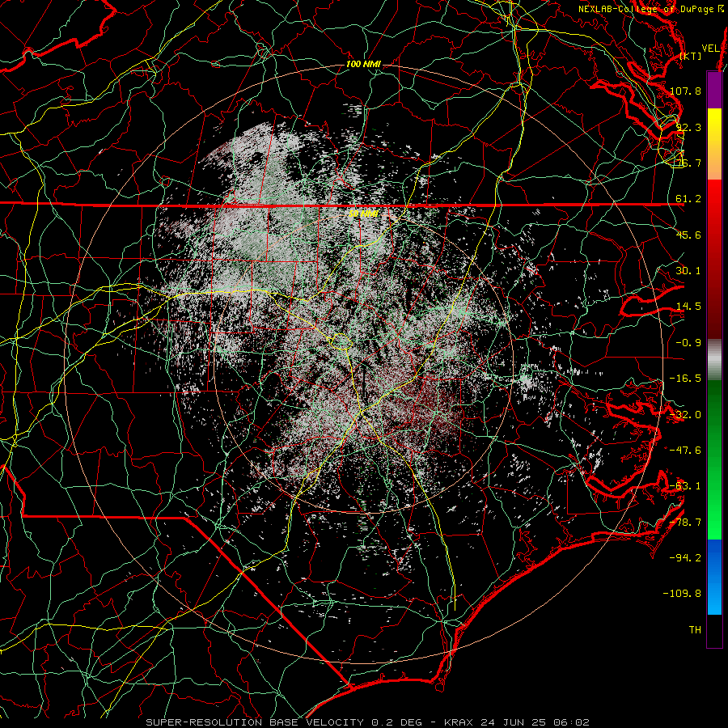Click the 100 NMI range ring label
The width and height of the screenshot is (728, 728).
click(x=363, y=64)
